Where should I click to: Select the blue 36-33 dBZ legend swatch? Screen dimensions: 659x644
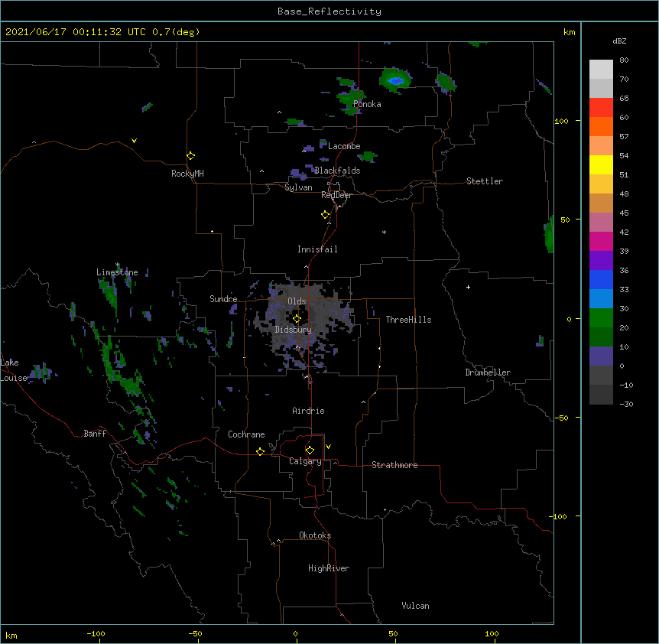click(601, 279)
